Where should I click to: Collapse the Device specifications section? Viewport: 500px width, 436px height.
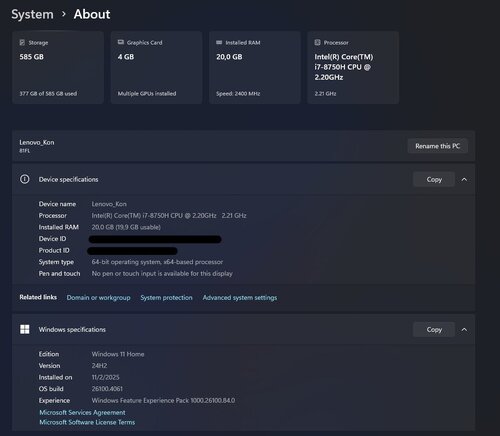pyautogui.click(x=464, y=179)
